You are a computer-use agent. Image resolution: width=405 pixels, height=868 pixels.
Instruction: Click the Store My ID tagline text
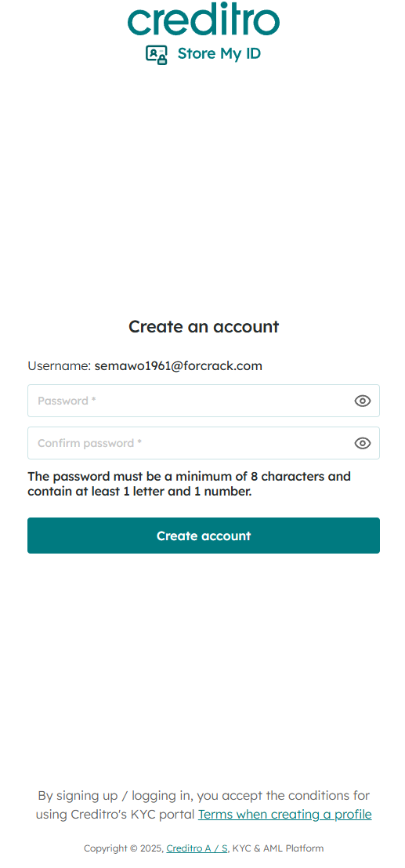coord(219,53)
